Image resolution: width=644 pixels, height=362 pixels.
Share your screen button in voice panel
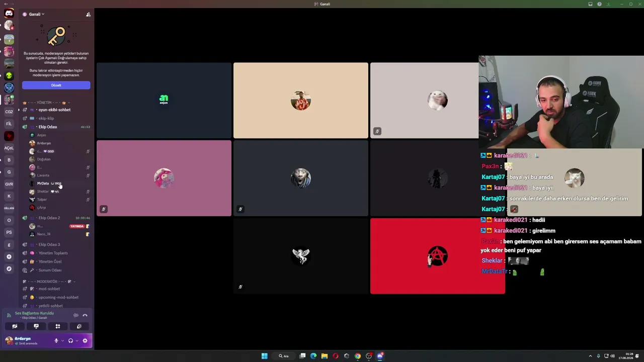pyautogui.click(x=36, y=326)
